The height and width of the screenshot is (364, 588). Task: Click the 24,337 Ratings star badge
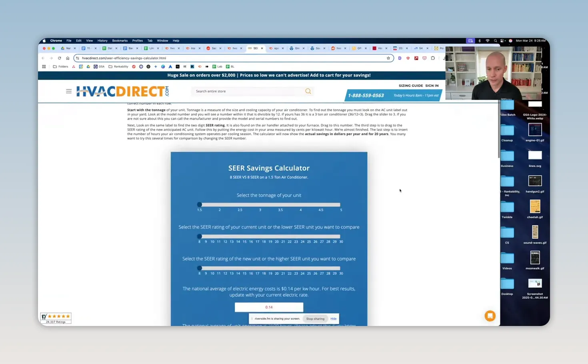56,318
